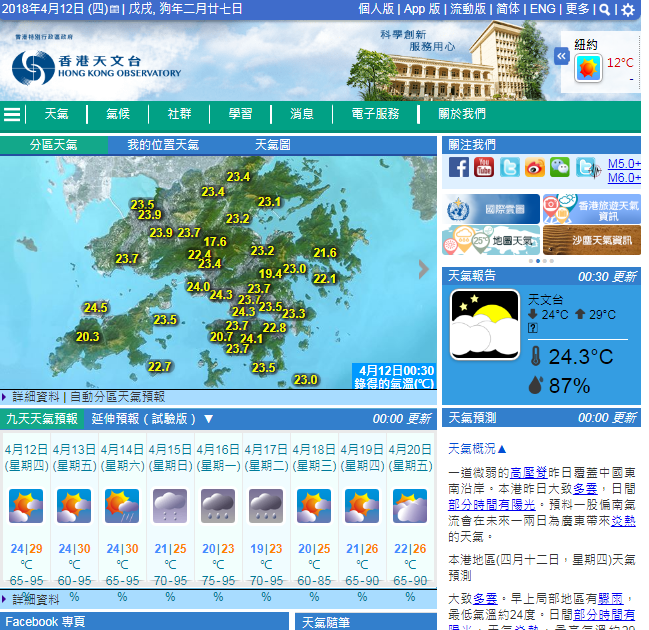This screenshot has width=649, height=630.
Task: Open the hamburger menu icon
Action: click(12, 114)
